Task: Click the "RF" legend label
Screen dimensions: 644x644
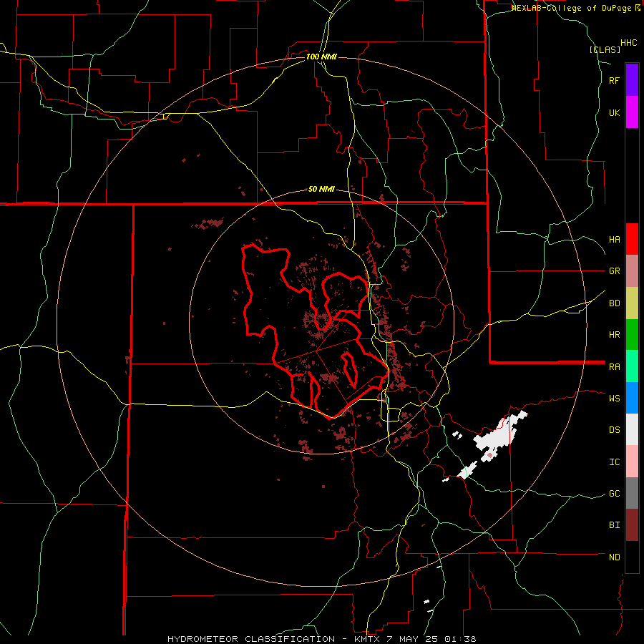Action: coord(614,80)
